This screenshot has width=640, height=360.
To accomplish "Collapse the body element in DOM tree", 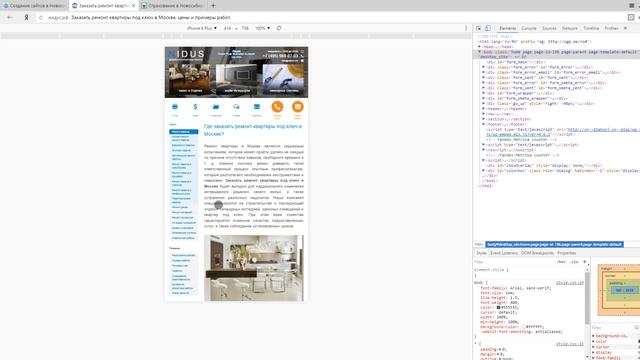I will [480, 52].
